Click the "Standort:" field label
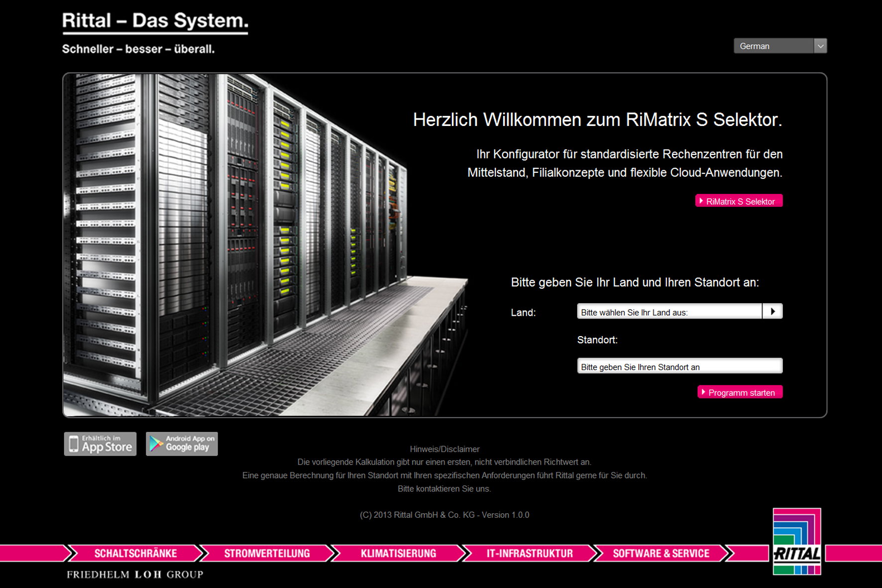This screenshot has height=588, width=882. (597, 340)
